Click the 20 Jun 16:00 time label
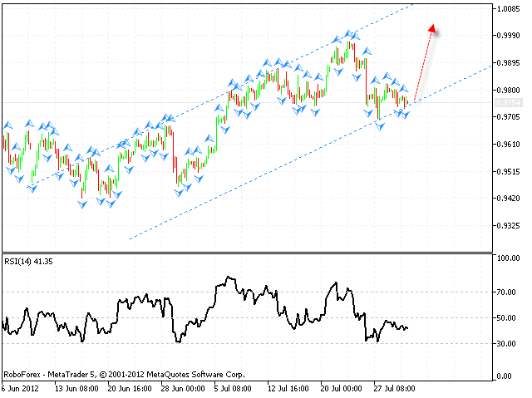The image size is (532, 398). click(x=130, y=389)
